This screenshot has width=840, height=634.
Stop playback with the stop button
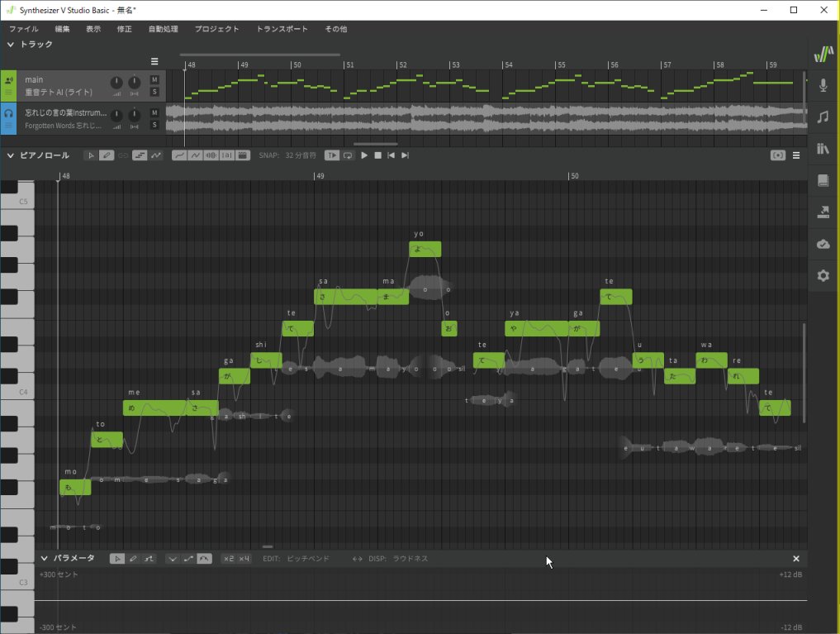377,155
